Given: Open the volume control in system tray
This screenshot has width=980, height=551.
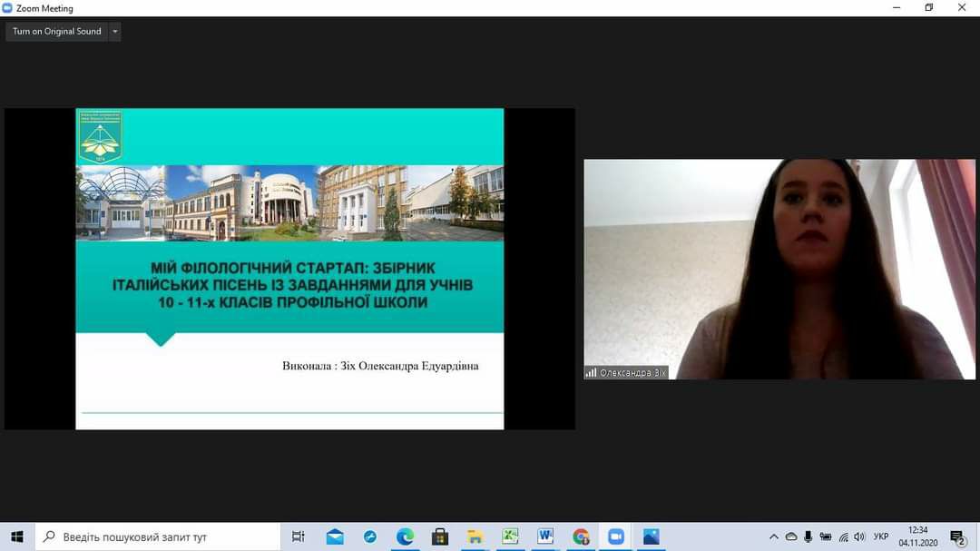Looking at the screenshot, I should pos(860,536).
